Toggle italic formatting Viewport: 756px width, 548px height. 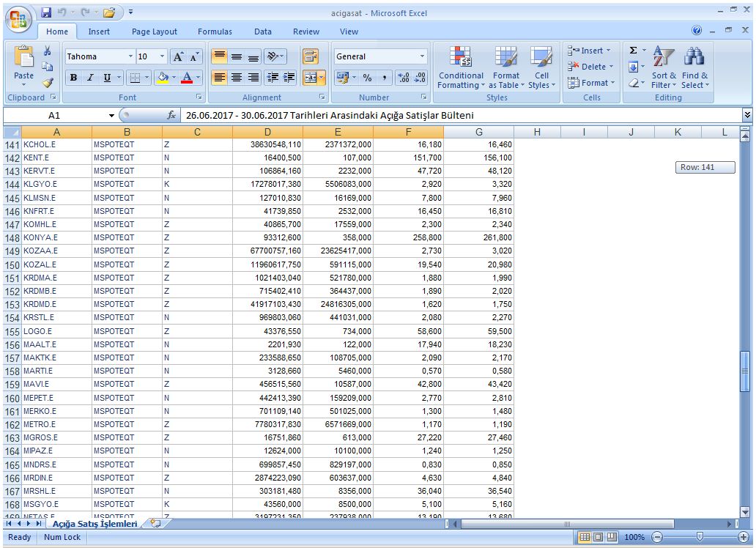[90, 77]
